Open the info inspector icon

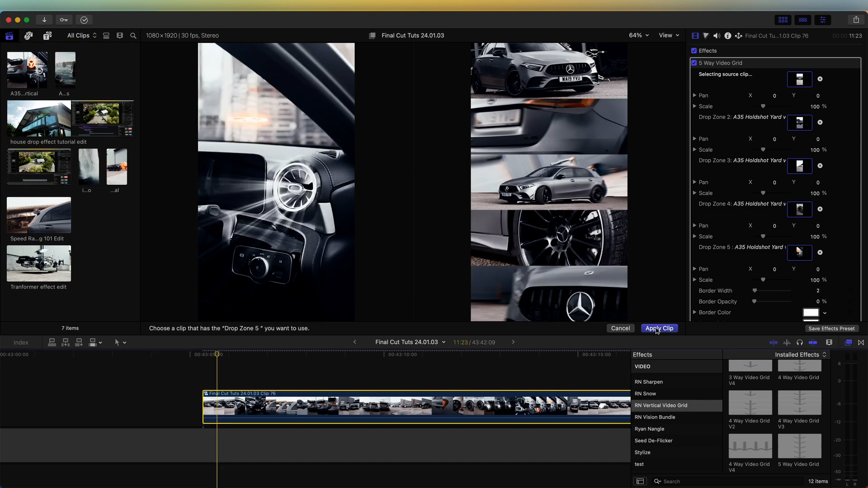coord(727,36)
